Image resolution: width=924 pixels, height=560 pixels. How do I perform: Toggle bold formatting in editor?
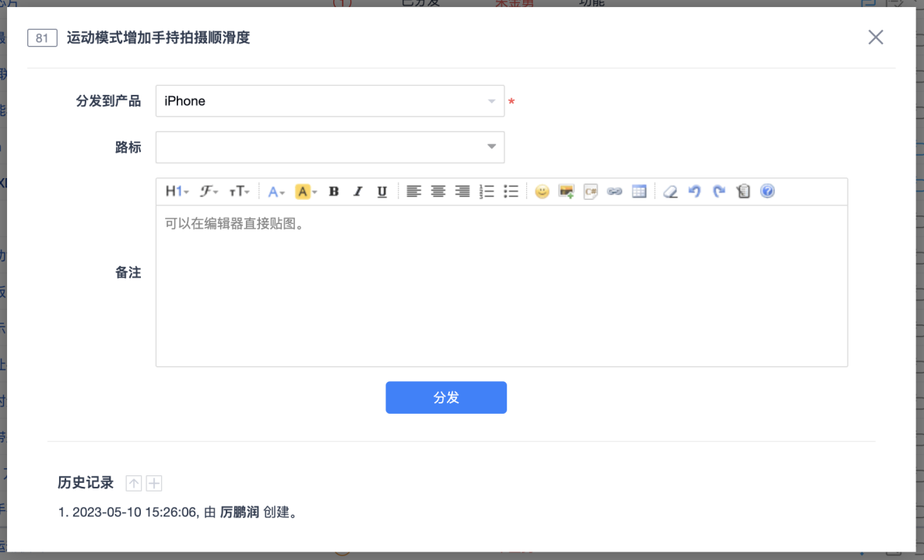point(333,191)
